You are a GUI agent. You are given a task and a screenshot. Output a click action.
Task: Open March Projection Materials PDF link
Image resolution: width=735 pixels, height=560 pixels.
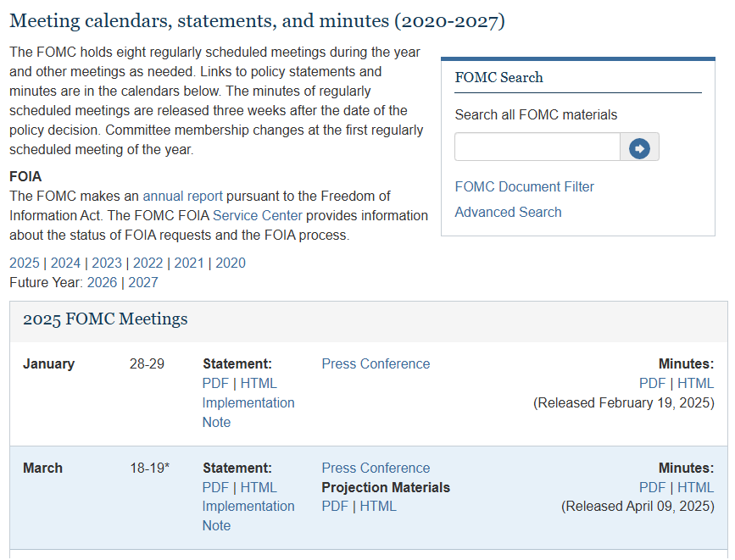(335, 506)
